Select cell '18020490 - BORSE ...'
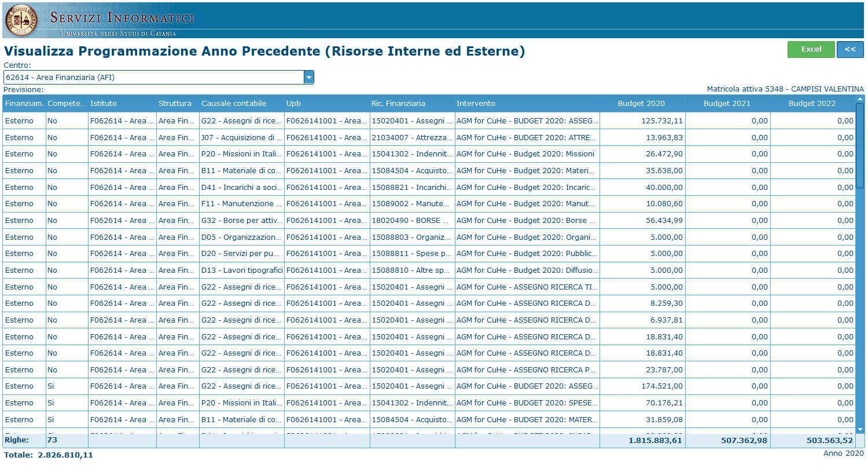This screenshot has height=472, width=868. 412,221
